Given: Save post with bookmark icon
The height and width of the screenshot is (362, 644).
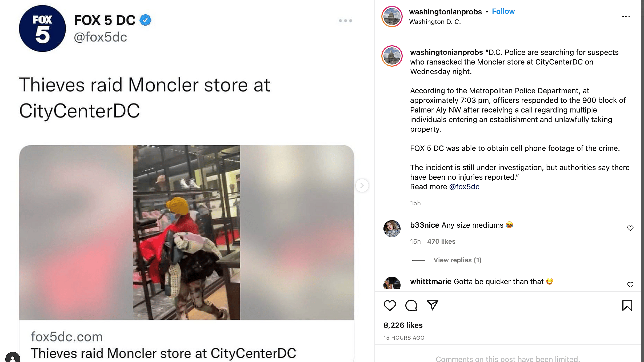Looking at the screenshot, I should pos(627,305).
